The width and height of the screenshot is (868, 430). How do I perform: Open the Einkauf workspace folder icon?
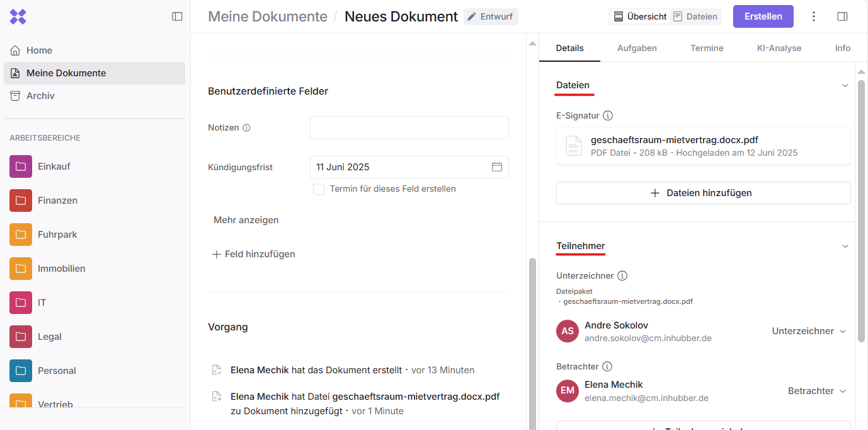click(x=21, y=166)
